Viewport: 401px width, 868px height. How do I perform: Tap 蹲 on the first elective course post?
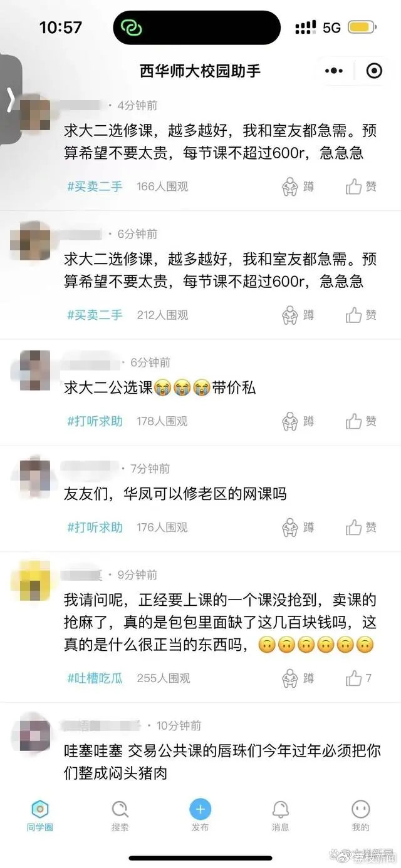pyautogui.click(x=298, y=186)
